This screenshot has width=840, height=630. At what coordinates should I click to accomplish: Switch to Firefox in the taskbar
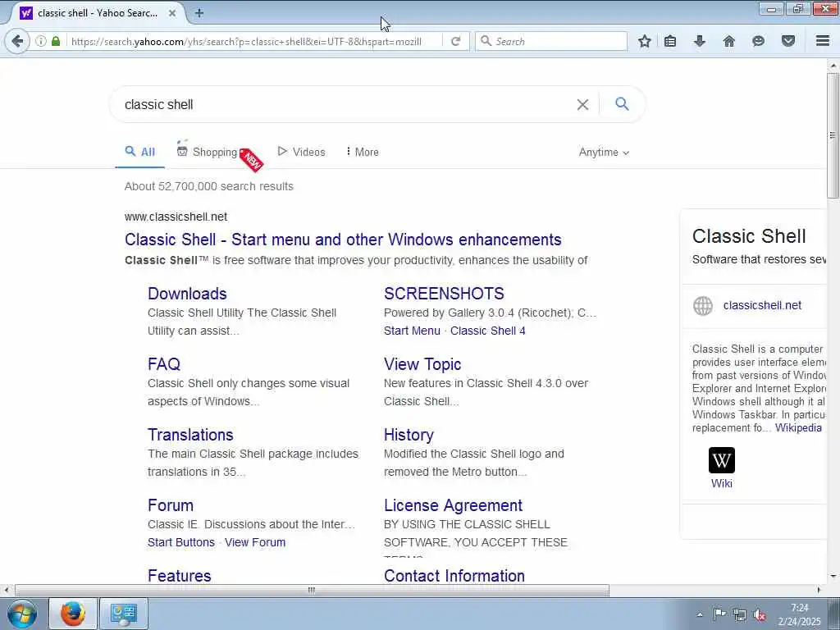[73, 614]
